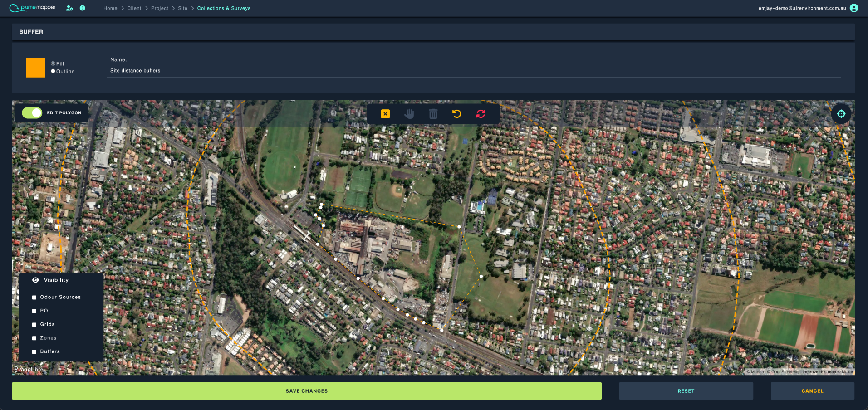Screen dimensions: 868x410
Task: Click the buffer Name input field
Action: click(x=474, y=71)
